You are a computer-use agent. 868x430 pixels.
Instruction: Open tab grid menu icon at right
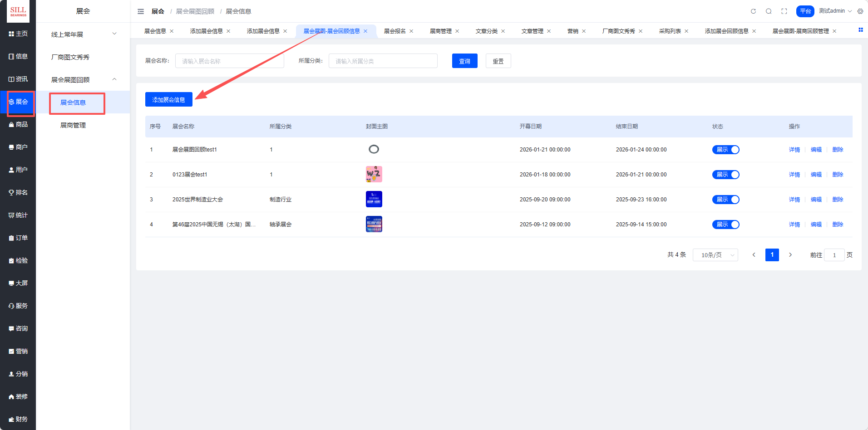860,30
